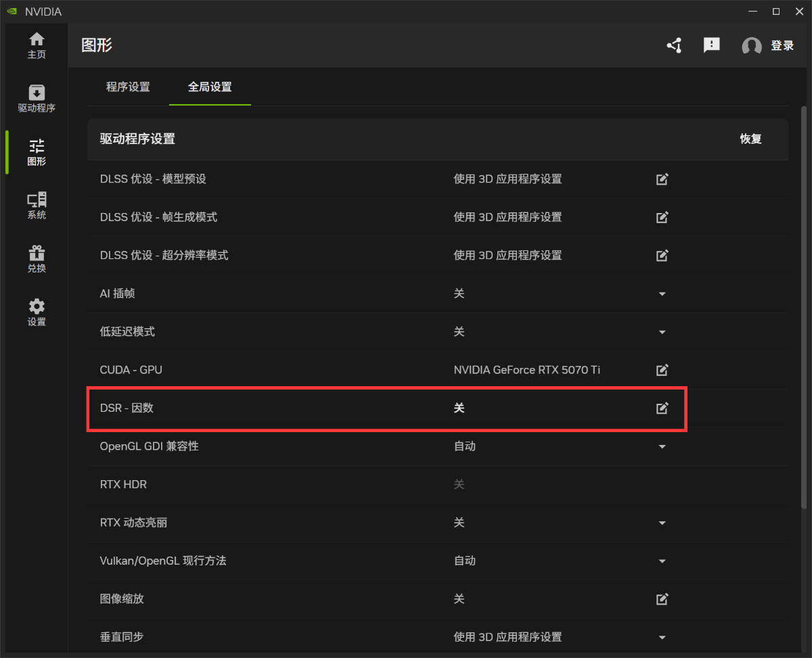Expand the RTX 动态亮丽 dropdown
This screenshot has height=658, width=812.
[662, 523]
